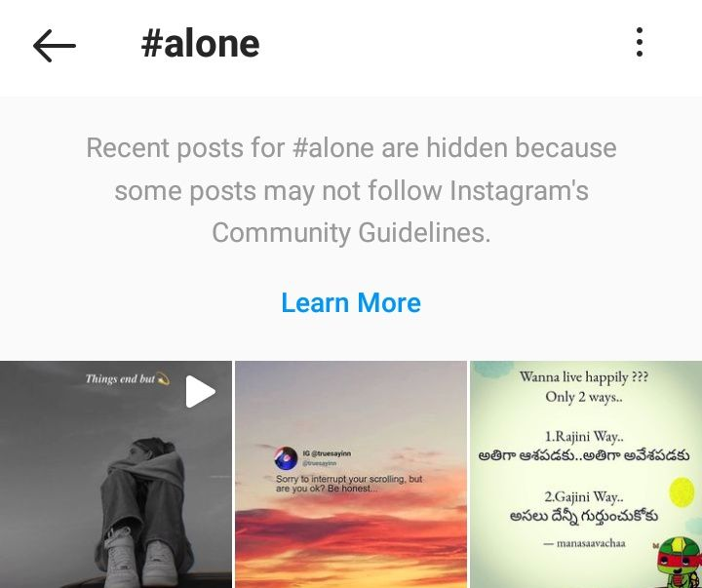Image resolution: width=702 pixels, height=588 pixels.
Task: Open the grayscale sitting person video post
Action: 116,474
